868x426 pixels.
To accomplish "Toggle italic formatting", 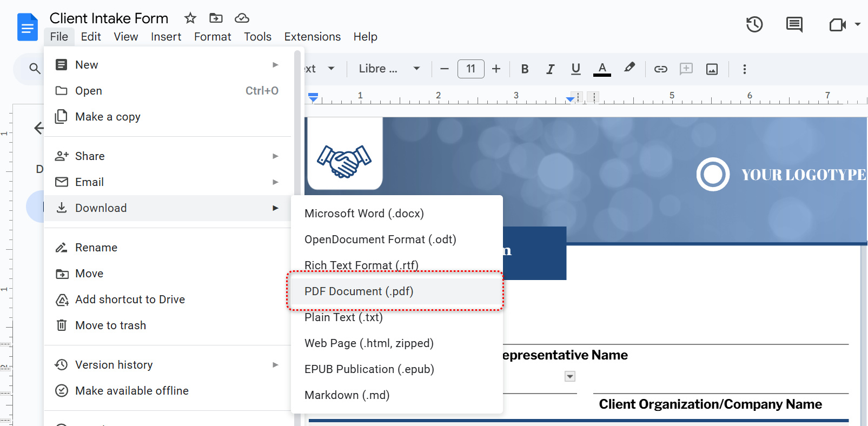I will point(550,69).
